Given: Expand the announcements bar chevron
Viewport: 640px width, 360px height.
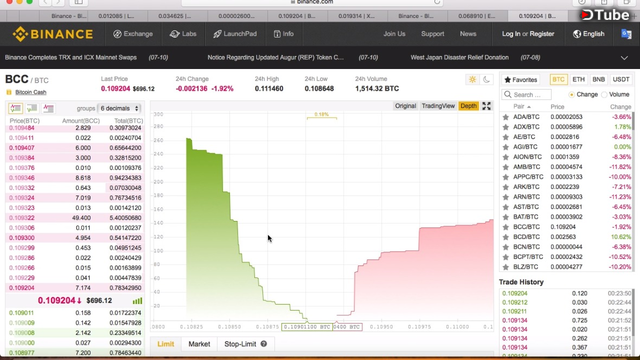Looking at the screenshot, I should pos(624,58).
